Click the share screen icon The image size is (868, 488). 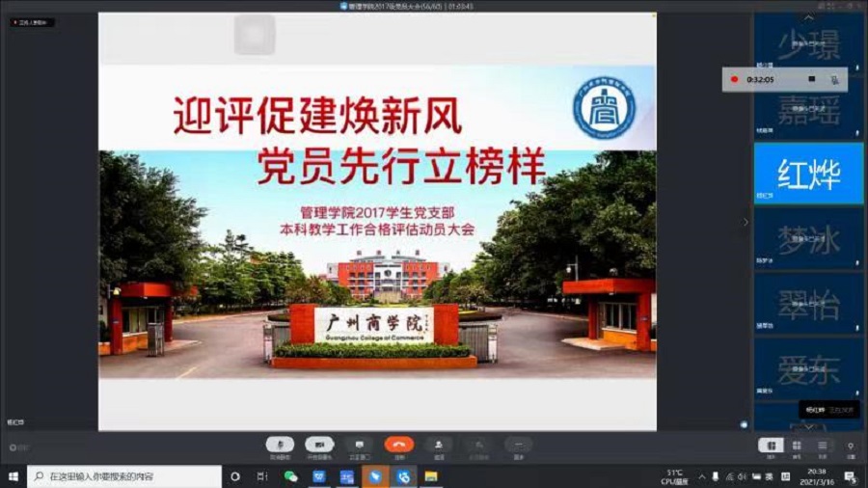click(361, 445)
